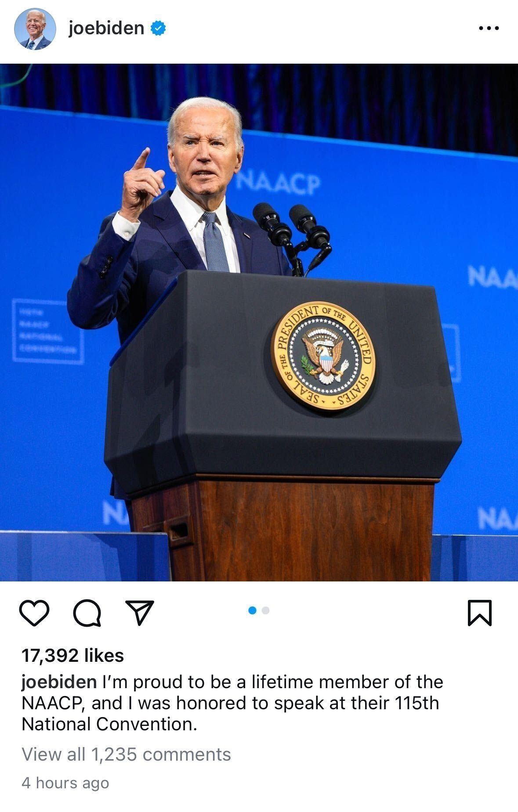The width and height of the screenshot is (518, 812).
Task: Tap the podium photo in the post
Action: pyautogui.click(x=259, y=322)
